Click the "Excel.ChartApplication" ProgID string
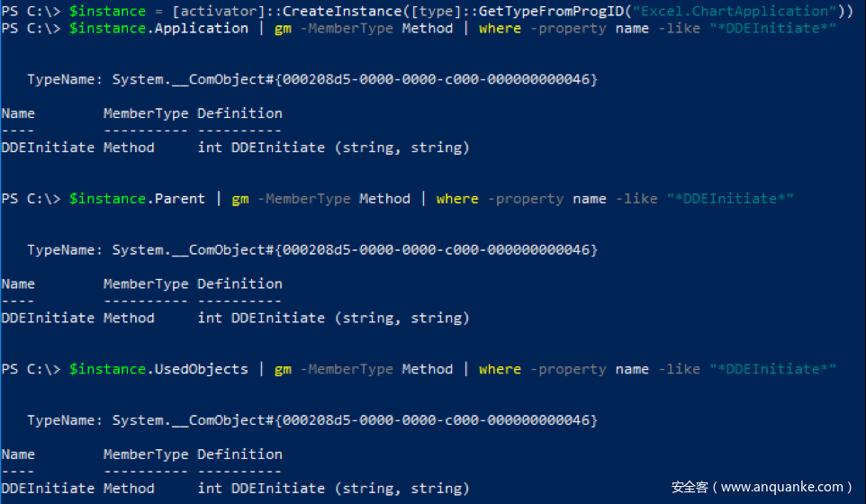The width and height of the screenshot is (866, 504). [x=735, y=11]
